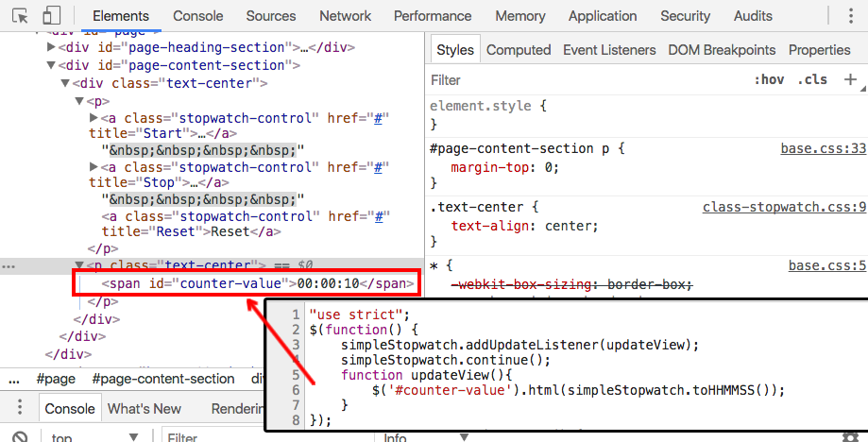
Task: Open the Network tab
Action: tap(345, 16)
